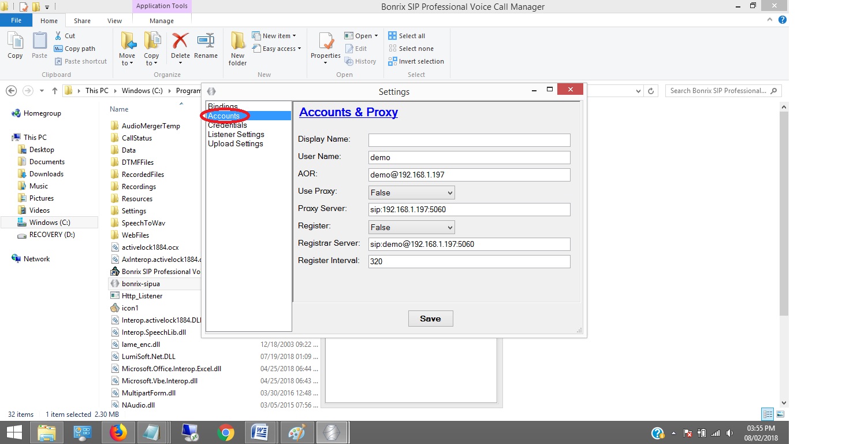Click Invert selection in the ribbon
This screenshot has width=868, height=444.
(x=416, y=61)
